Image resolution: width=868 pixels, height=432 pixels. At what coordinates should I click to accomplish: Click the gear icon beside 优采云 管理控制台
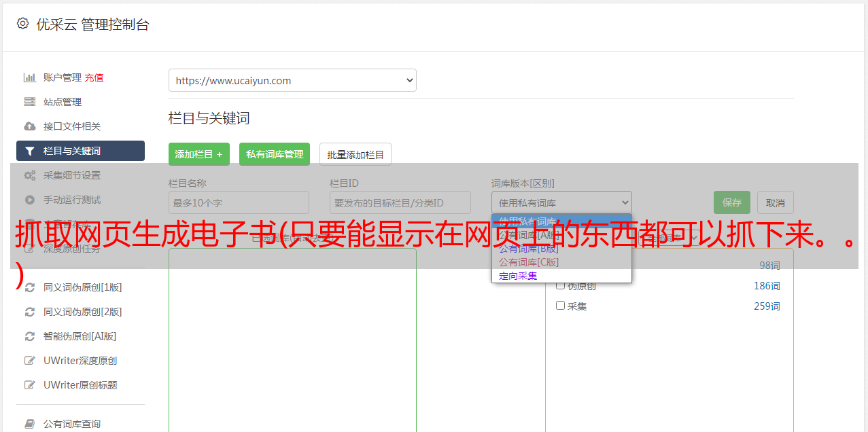(x=22, y=24)
